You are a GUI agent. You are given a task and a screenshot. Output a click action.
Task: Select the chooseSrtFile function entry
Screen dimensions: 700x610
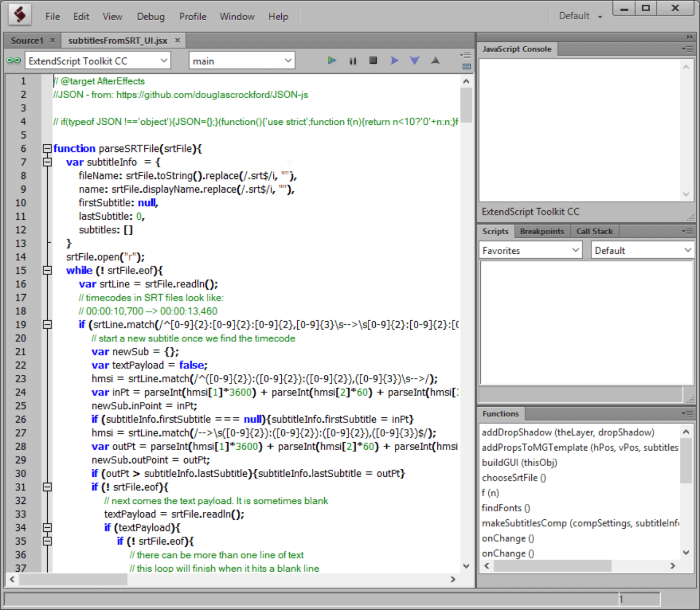click(513, 477)
